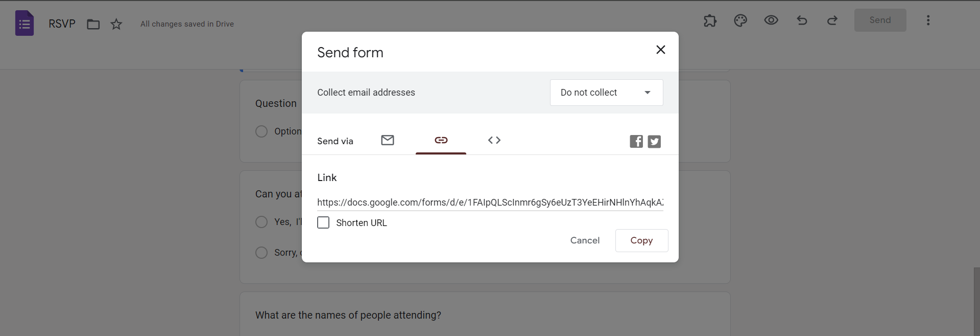Click the form link URL field
This screenshot has width=980, height=336.
click(x=490, y=203)
